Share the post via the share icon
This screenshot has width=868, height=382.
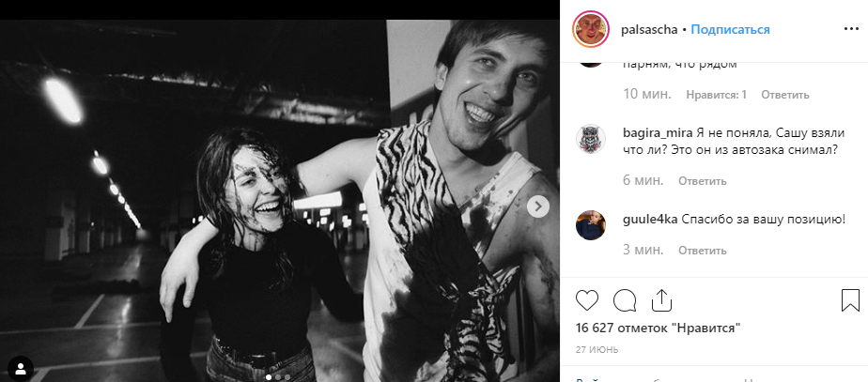(660, 300)
